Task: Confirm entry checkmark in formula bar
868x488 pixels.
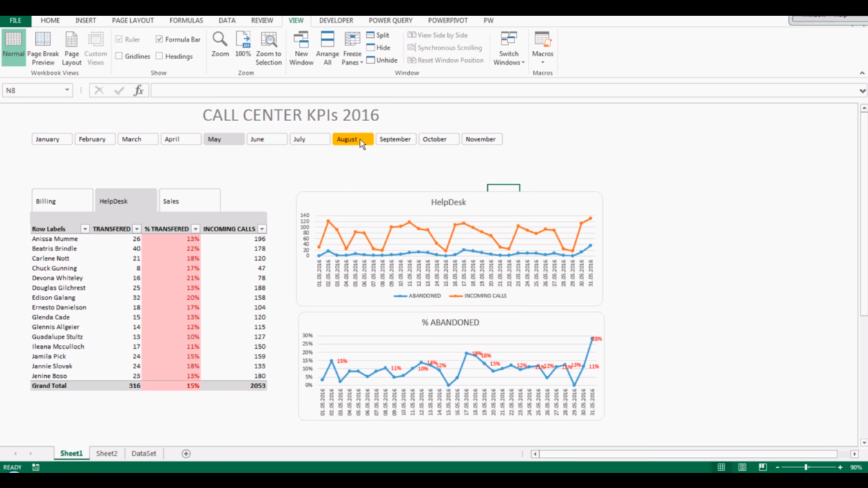Action: (119, 90)
